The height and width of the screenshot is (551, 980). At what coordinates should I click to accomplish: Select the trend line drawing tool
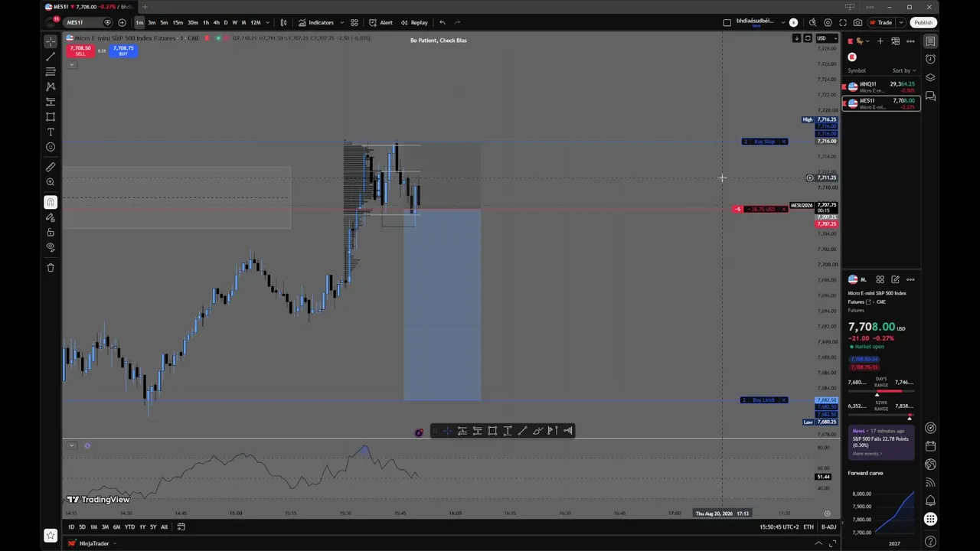[51, 57]
